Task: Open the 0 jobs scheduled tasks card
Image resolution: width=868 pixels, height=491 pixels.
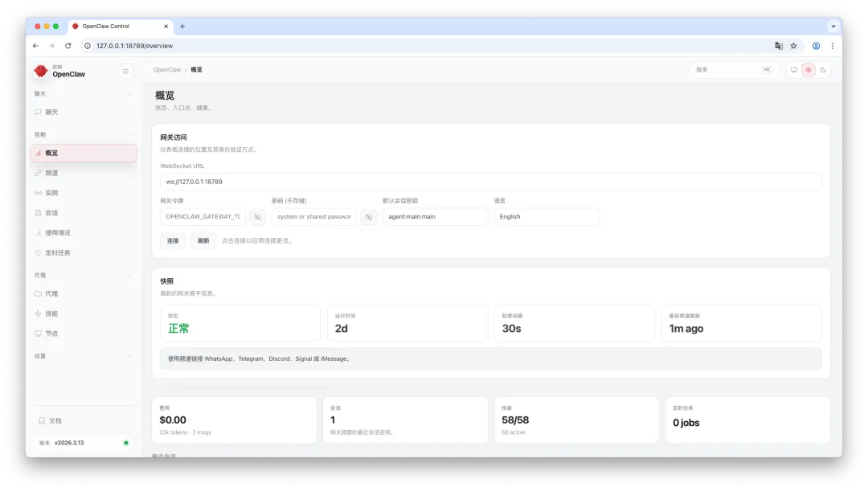Action: click(748, 420)
